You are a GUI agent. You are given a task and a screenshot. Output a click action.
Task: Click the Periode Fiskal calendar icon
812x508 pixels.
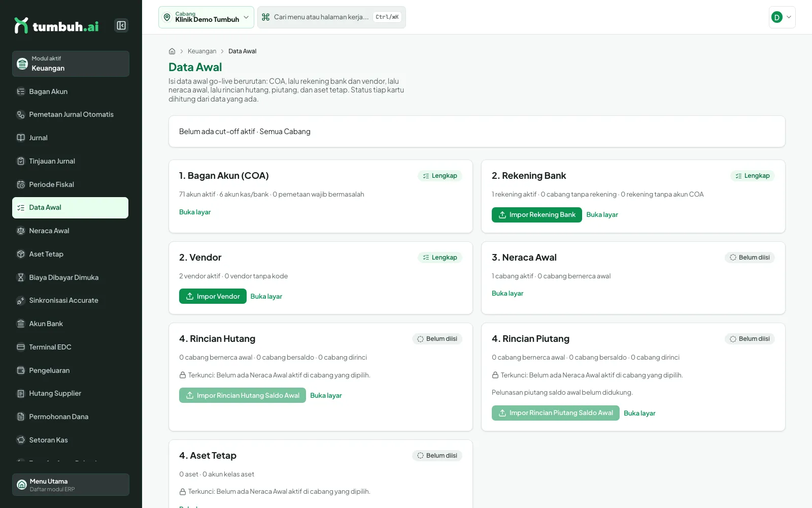point(21,184)
